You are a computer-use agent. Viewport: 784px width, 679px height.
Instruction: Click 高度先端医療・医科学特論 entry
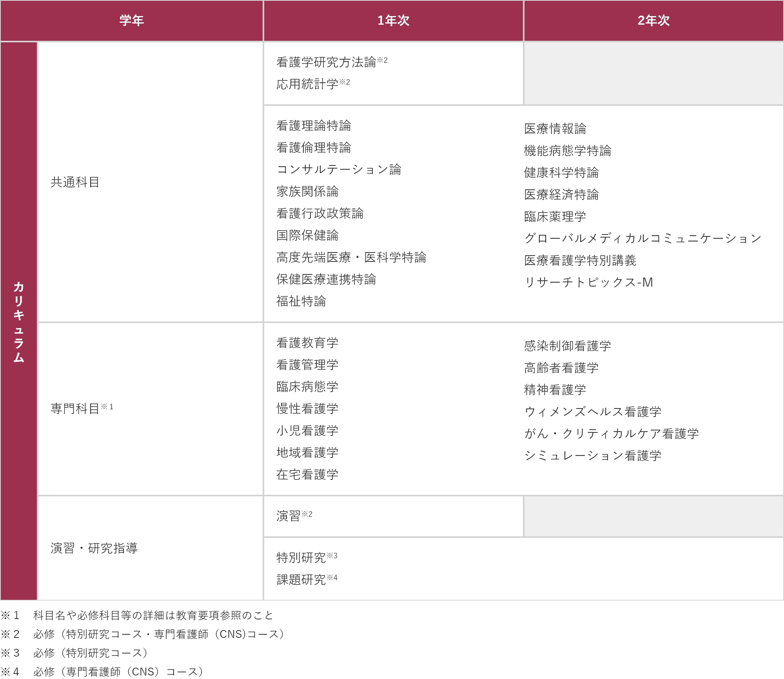click(x=351, y=258)
